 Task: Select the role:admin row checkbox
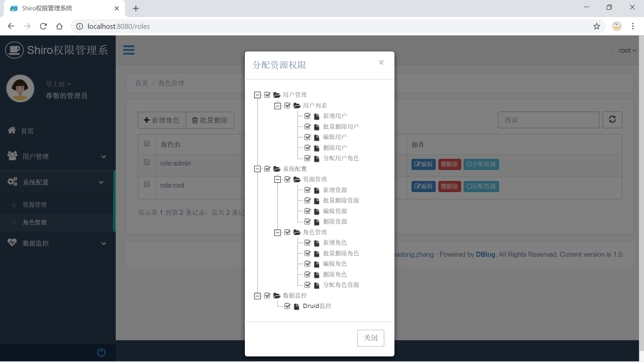(147, 162)
